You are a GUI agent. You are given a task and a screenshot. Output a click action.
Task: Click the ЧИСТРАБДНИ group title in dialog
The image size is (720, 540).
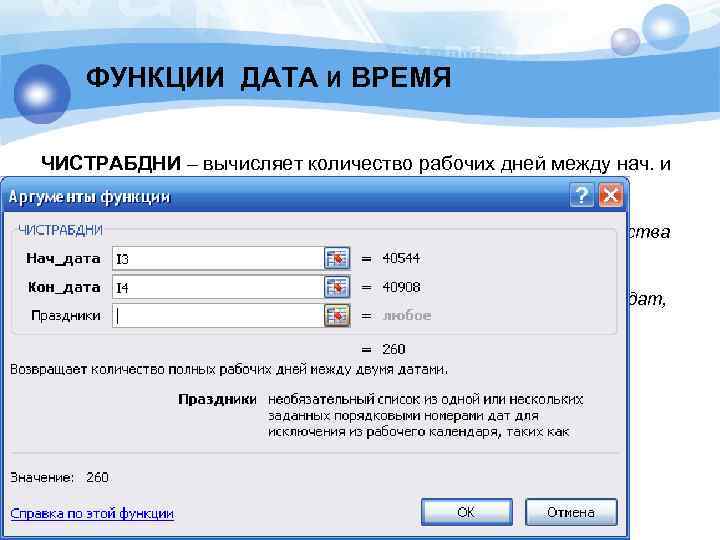pos(60,230)
